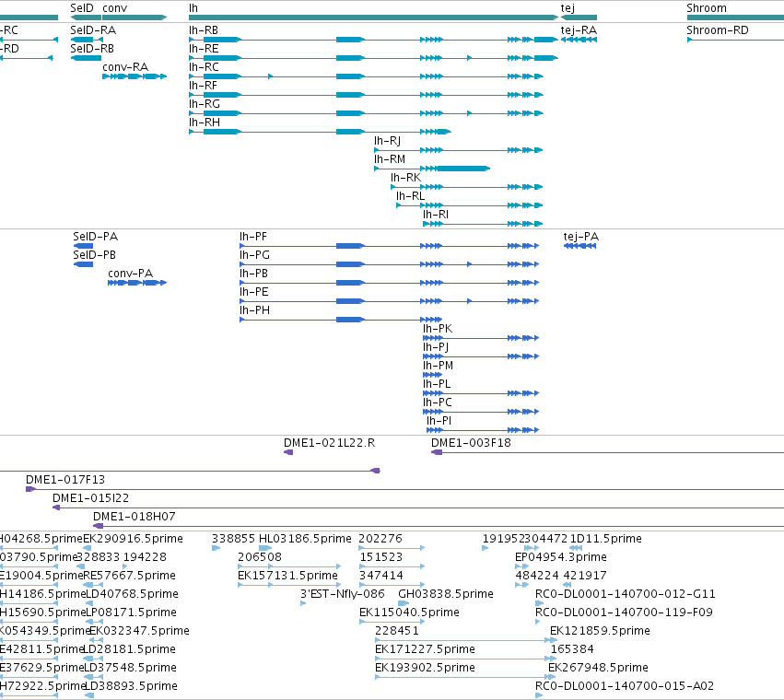This screenshot has width=784, height=700.
Task: Select transcript Ih-RC
Action: [x=366, y=76]
